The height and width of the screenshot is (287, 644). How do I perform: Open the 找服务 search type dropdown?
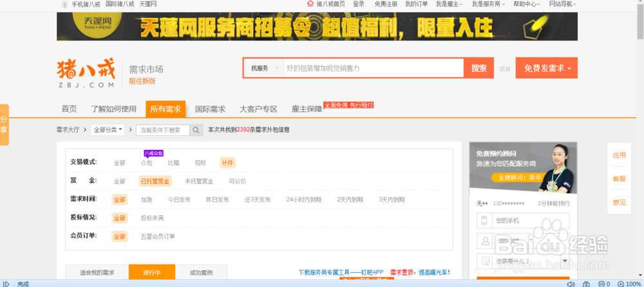263,68
